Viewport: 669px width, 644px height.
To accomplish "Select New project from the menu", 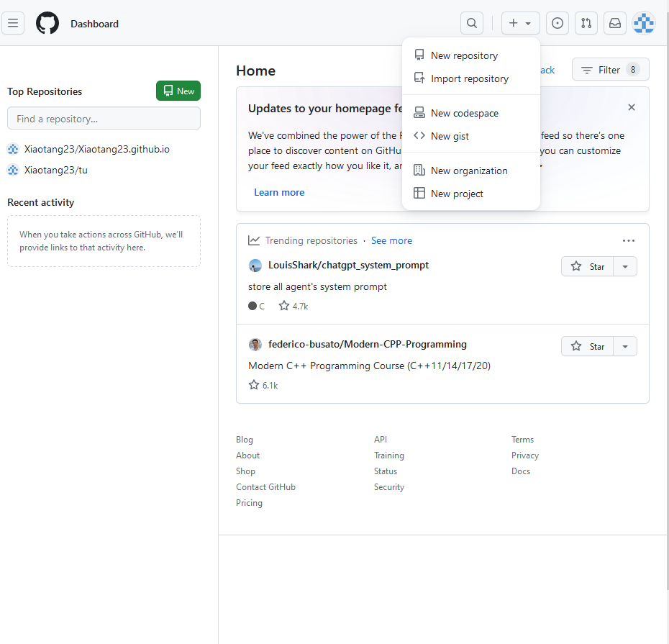I will (x=471, y=194).
